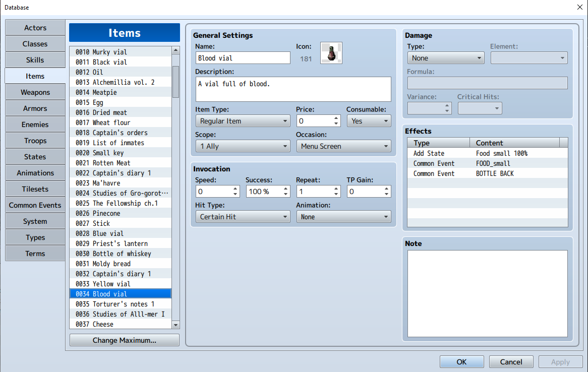This screenshot has height=372, width=588.
Task: Increase the Price value by one step
Action: (336, 118)
